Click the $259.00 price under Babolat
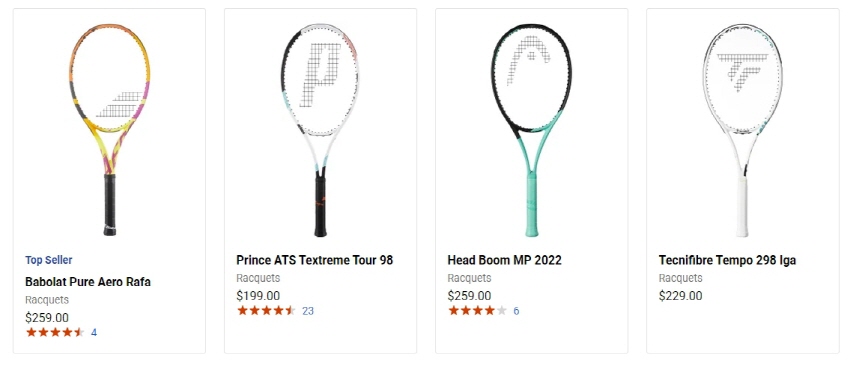 (47, 318)
